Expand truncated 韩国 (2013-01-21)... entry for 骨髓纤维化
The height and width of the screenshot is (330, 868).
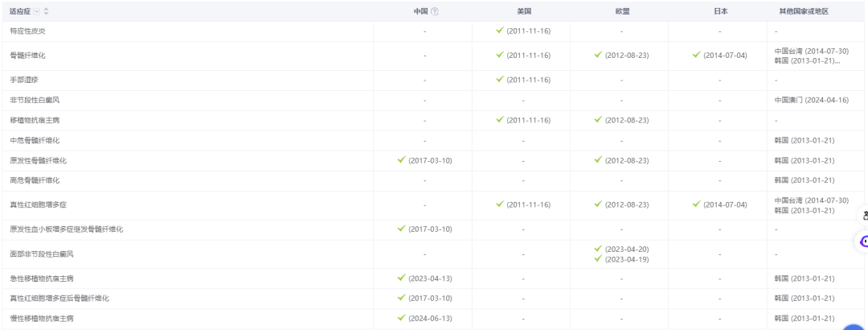pos(808,61)
